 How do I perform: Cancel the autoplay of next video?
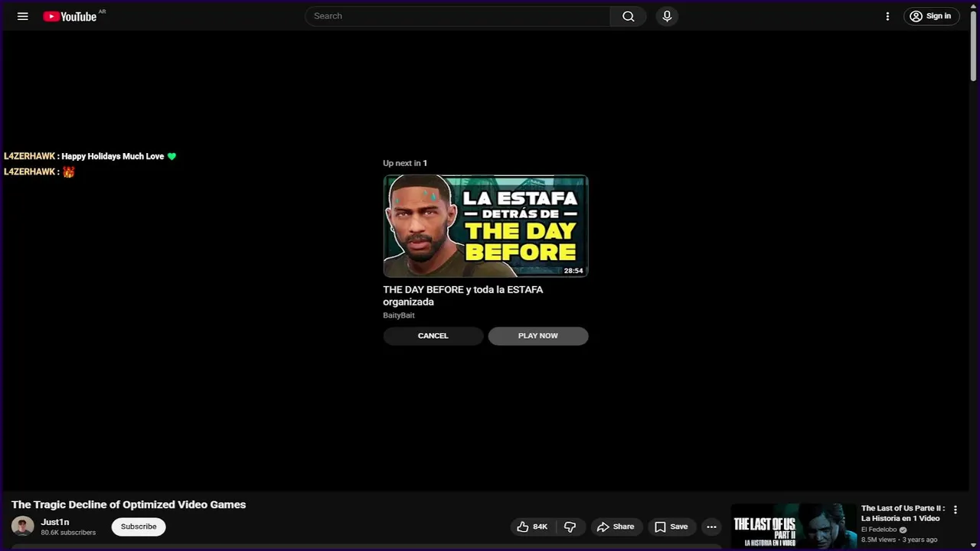433,336
